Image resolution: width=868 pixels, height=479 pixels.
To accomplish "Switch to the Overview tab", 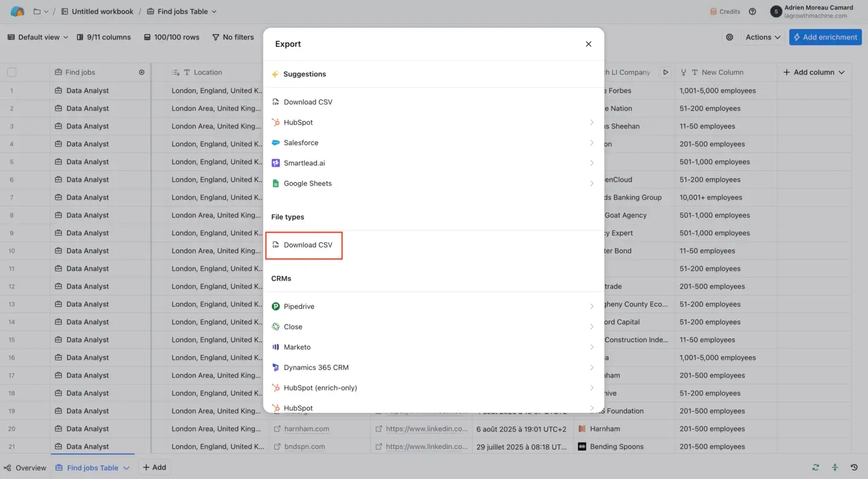I will click(x=25, y=468).
